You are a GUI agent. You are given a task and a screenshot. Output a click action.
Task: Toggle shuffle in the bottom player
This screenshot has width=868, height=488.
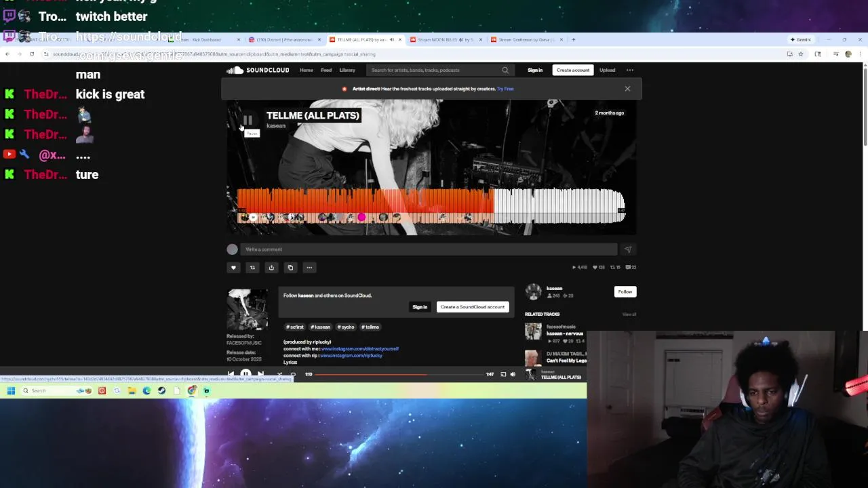(x=279, y=374)
